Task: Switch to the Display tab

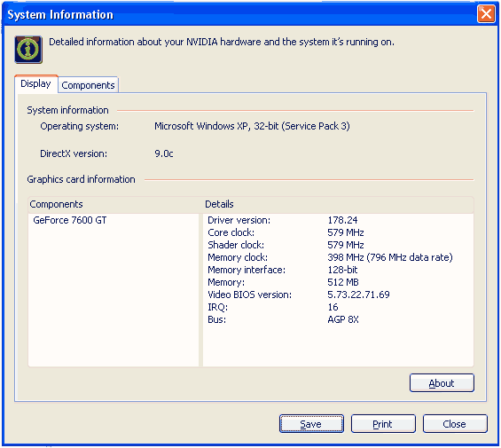Action: [x=35, y=83]
